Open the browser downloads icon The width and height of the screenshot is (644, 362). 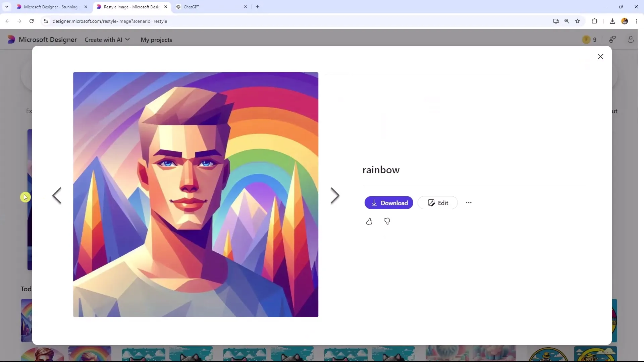click(612, 21)
